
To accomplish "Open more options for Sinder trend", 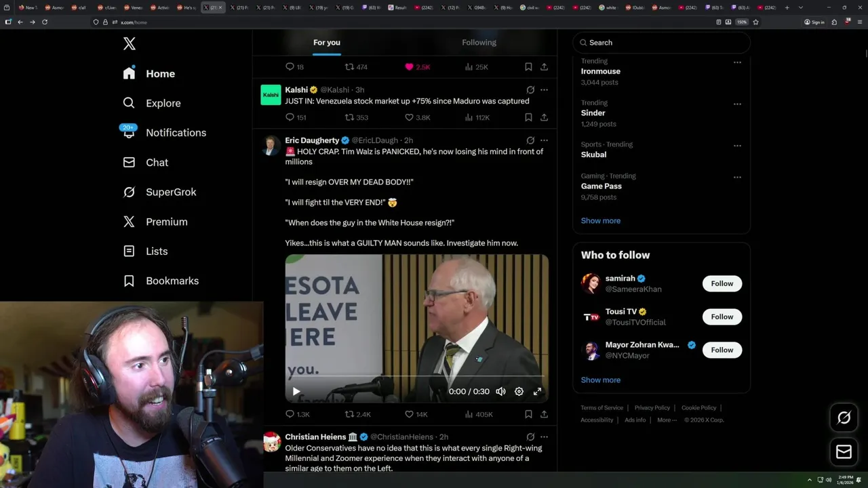I will click(737, 104).
